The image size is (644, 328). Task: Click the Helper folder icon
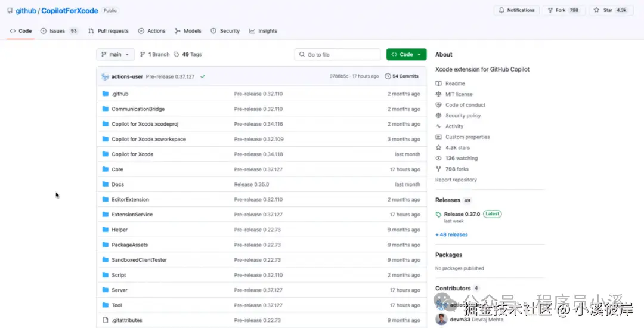click(105, 230)
